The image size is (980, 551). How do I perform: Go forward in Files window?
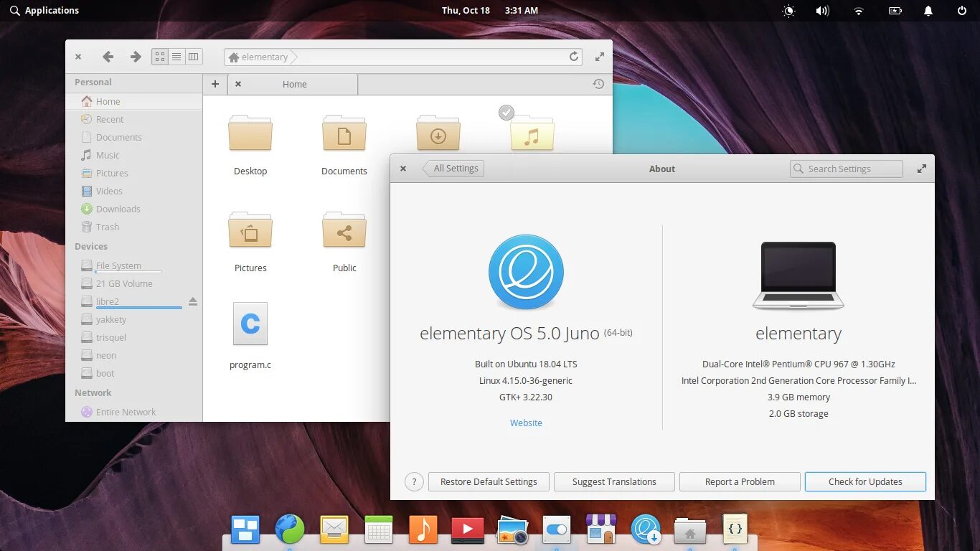pyautogui.click(x=135, y=57)
